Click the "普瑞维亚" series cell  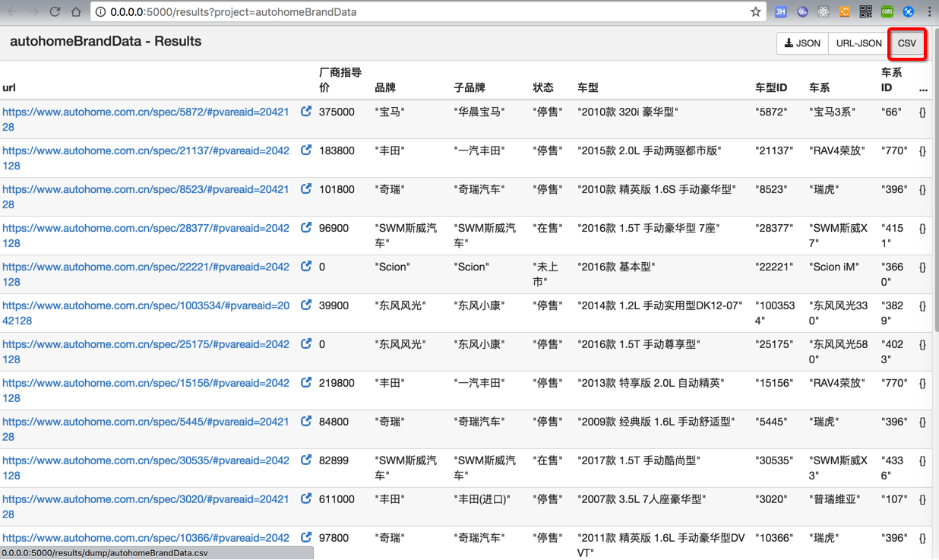pyautogui.click(x=835, y=499)
